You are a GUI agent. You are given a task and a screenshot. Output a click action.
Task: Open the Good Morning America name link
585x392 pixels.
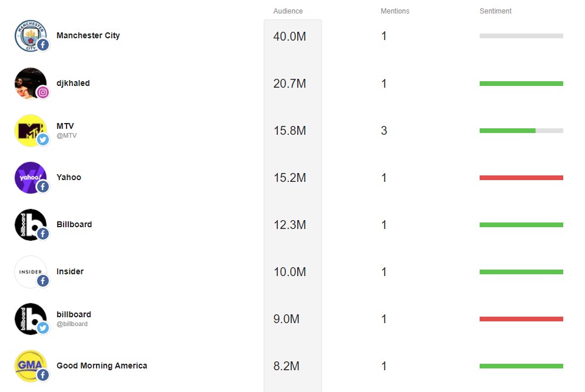102,366
